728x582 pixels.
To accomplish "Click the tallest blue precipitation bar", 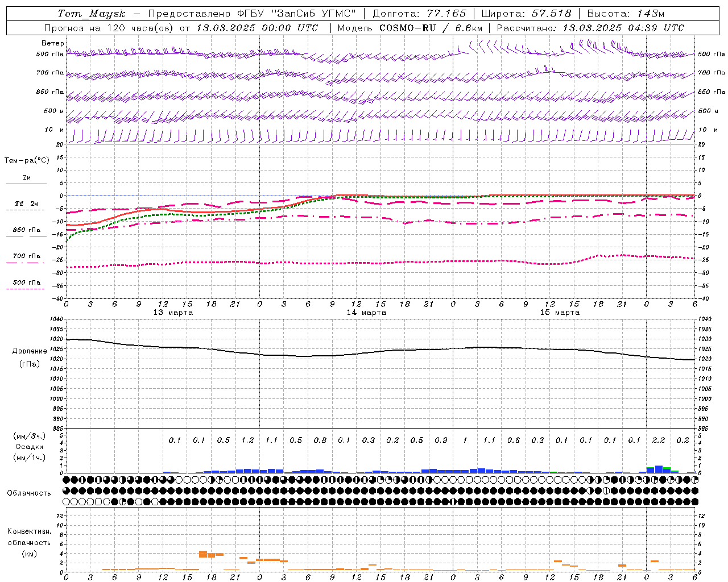I will click(x=659, y=469).
